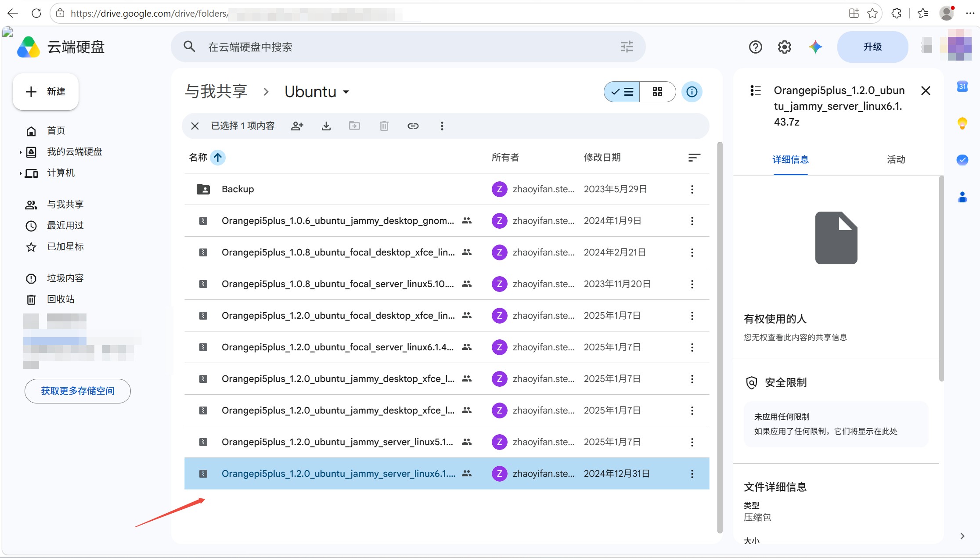Click the sort options icon beside 修改日期
The height and width of the screenshot is (558, 980).
pos(694,158)
